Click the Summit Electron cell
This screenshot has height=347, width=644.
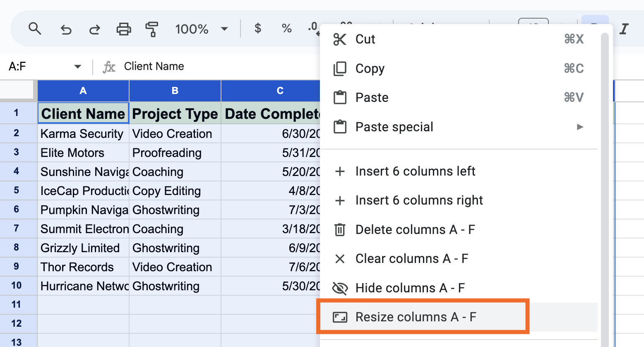pos(83,229)
